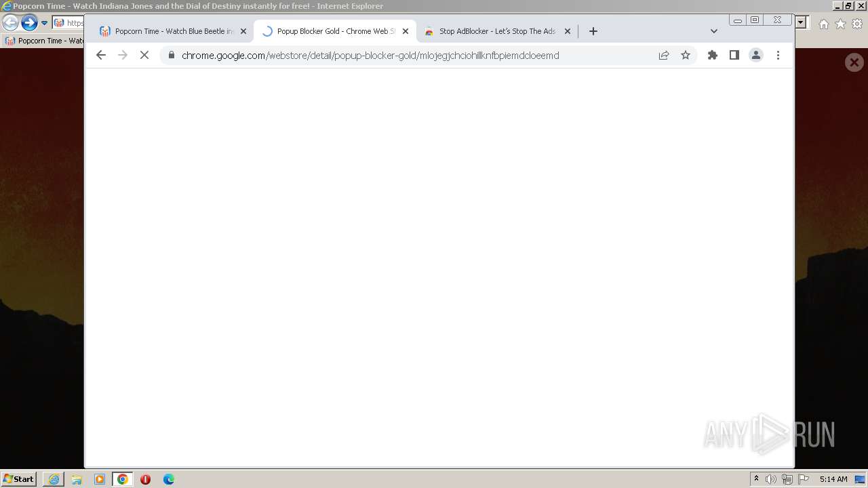Go forward in Internet Explorer

click(x=29, y=23)
